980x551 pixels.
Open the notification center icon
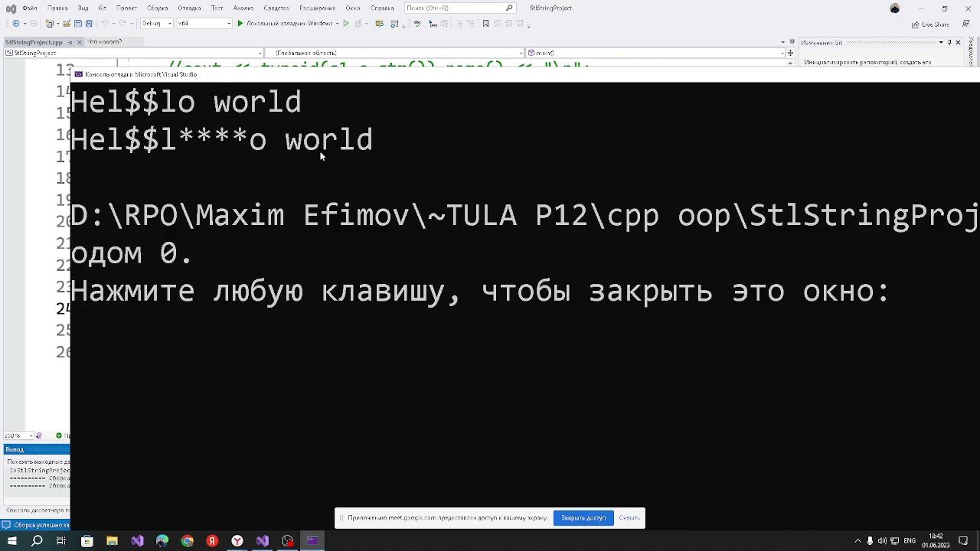(x=964, y=541)
